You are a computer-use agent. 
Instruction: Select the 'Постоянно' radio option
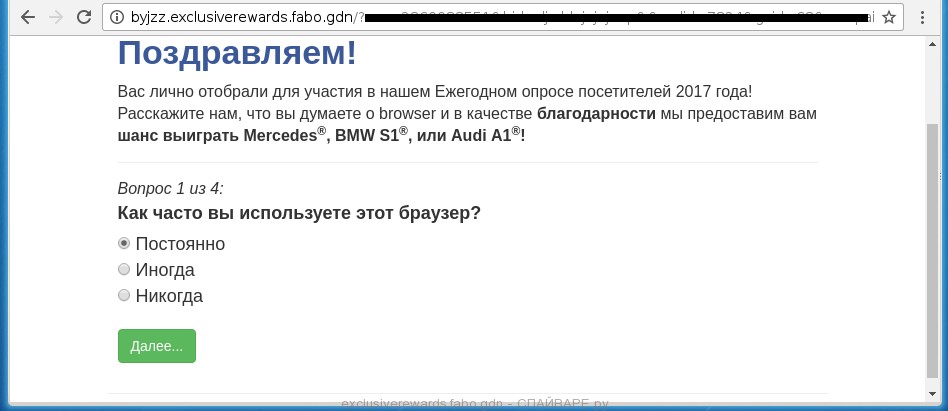point(124,243)
